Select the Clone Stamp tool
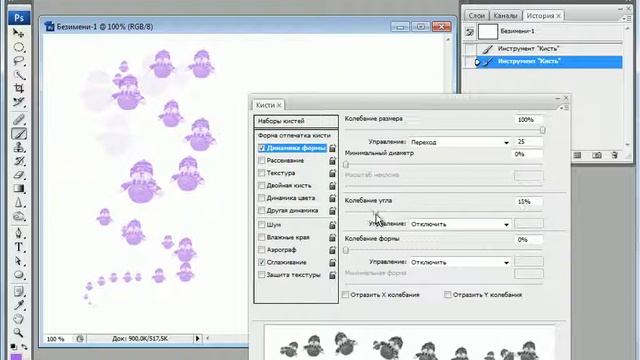The image size is (640, 360). [18, 147]
